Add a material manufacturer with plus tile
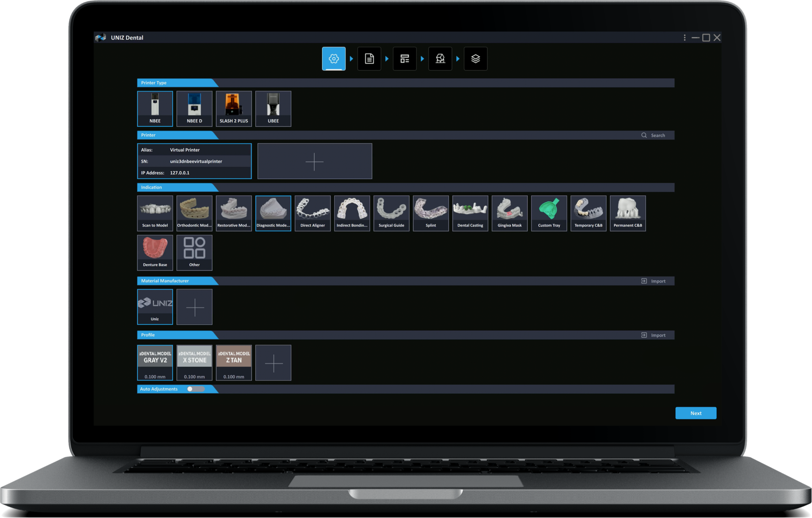 pyautogui.click(x=194, y=306)
